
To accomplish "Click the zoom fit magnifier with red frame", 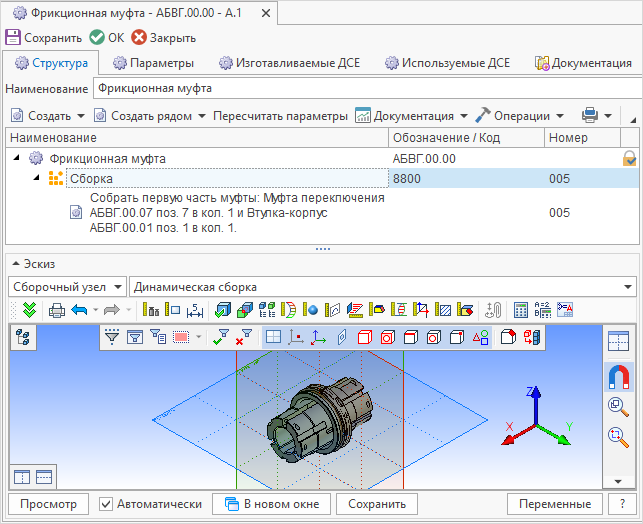I will pyautogui.click(x=618, y=437).
